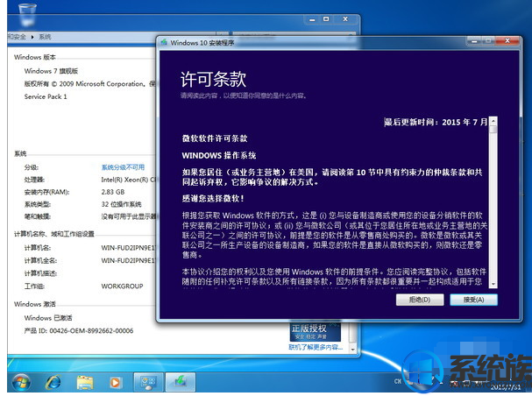
Task: Click the license text scrollbar down arrow
Action: (493, 284)
